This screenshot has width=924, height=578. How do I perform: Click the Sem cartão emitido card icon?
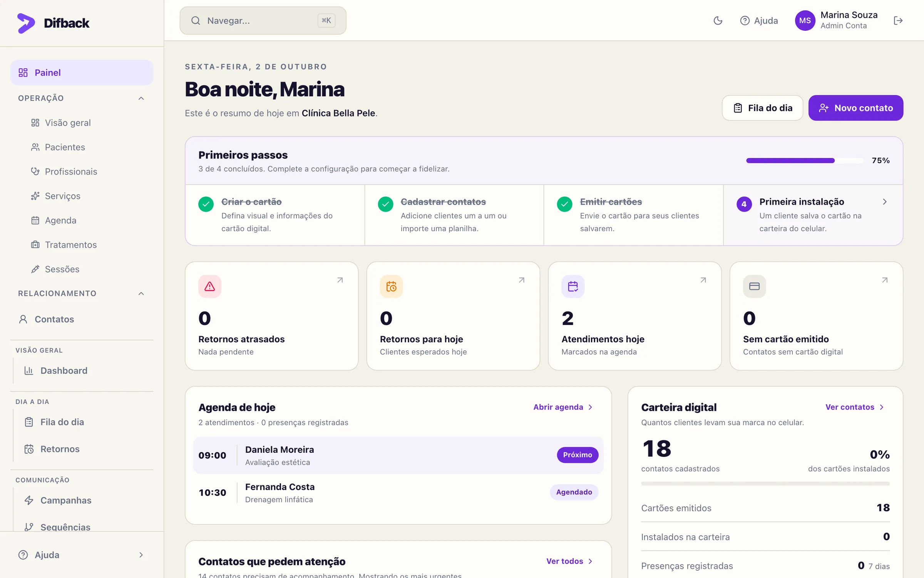(755, 286)
